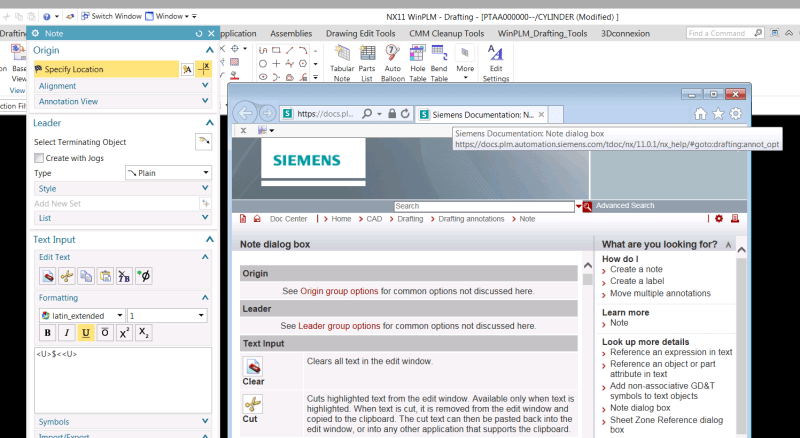Open the CMM Cleanup Tools tab
800x438 pixels.
point(446,34)
